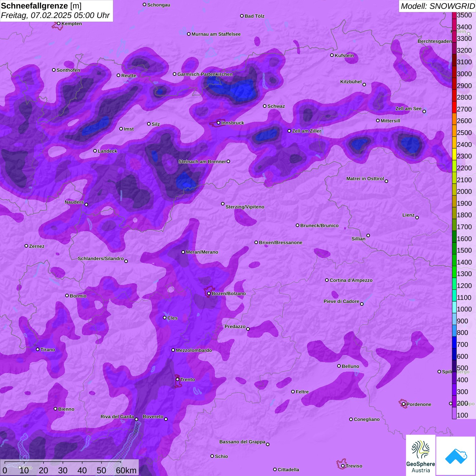Click the 'Predazzo' label
Image resolution: width=476 pixels, height=476 pixels.
pos(235,326)
